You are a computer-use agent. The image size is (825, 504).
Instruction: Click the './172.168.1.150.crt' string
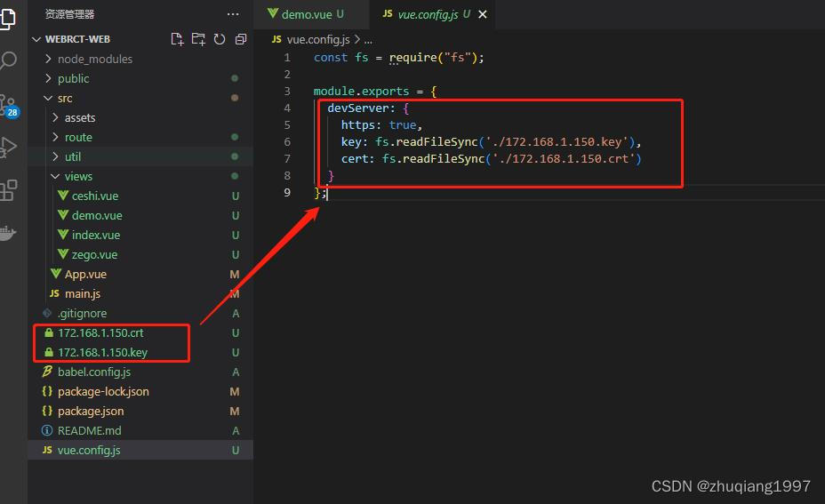pyautogui.click(x=564, y=158)
